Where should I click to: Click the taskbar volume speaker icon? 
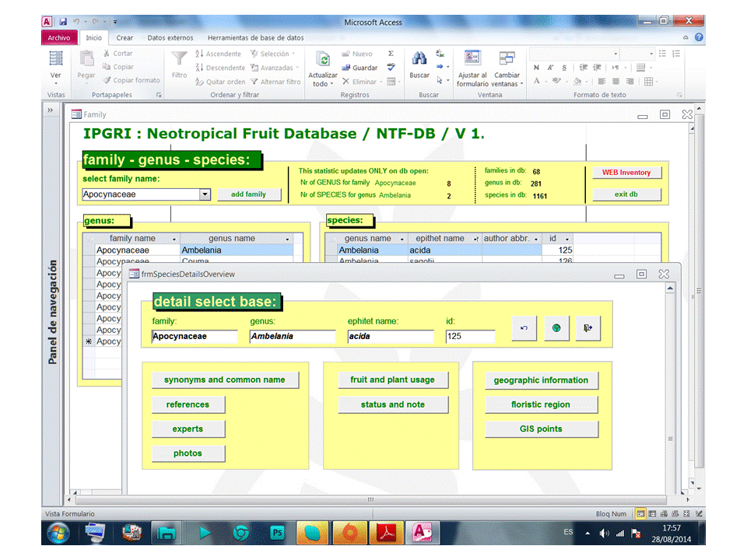[x=604, y=534]
